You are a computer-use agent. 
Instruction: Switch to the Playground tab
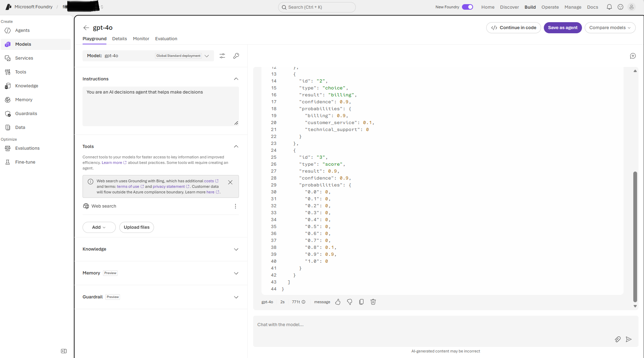94,39
